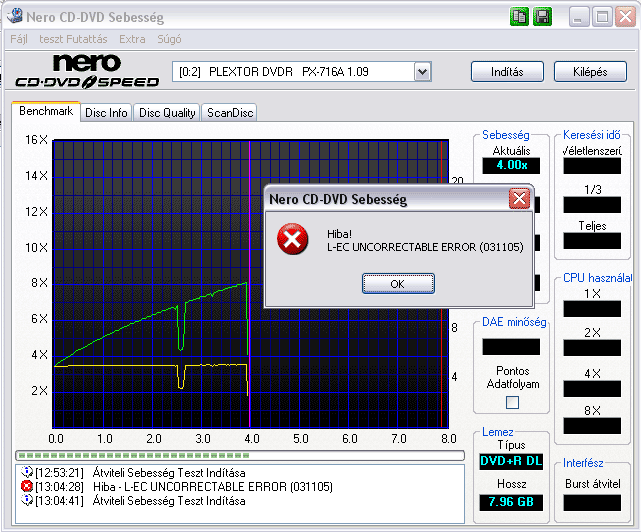The width and height of the screenshot is (641, 532).
Task: Click the Burst átvitel value field
Action: point(592,503)
